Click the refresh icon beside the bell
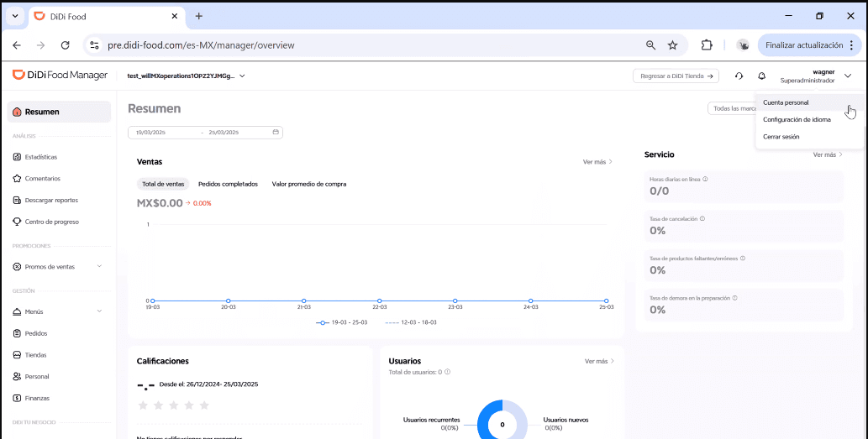This screenshot has height=439, width=868. 739,76
